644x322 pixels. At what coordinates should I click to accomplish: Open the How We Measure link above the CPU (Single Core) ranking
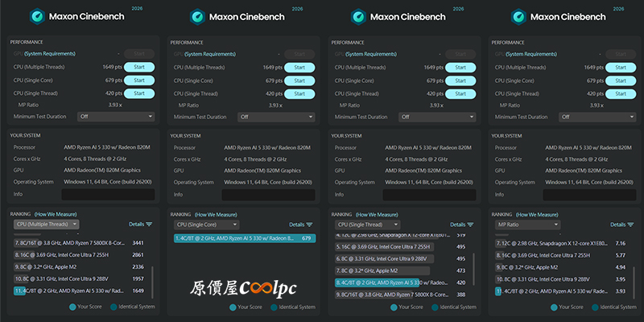[216, 215]
